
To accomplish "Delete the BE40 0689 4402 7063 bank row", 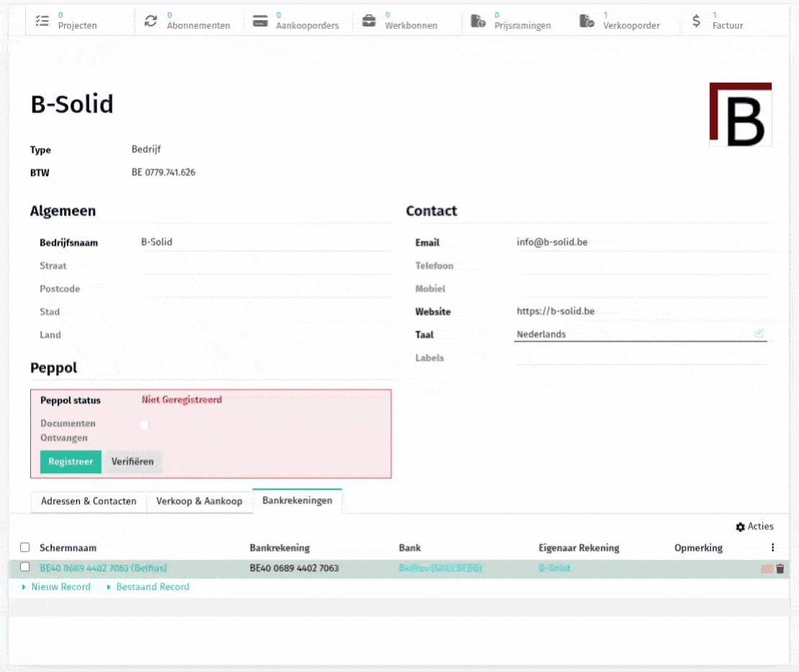I will pos(780,568).
